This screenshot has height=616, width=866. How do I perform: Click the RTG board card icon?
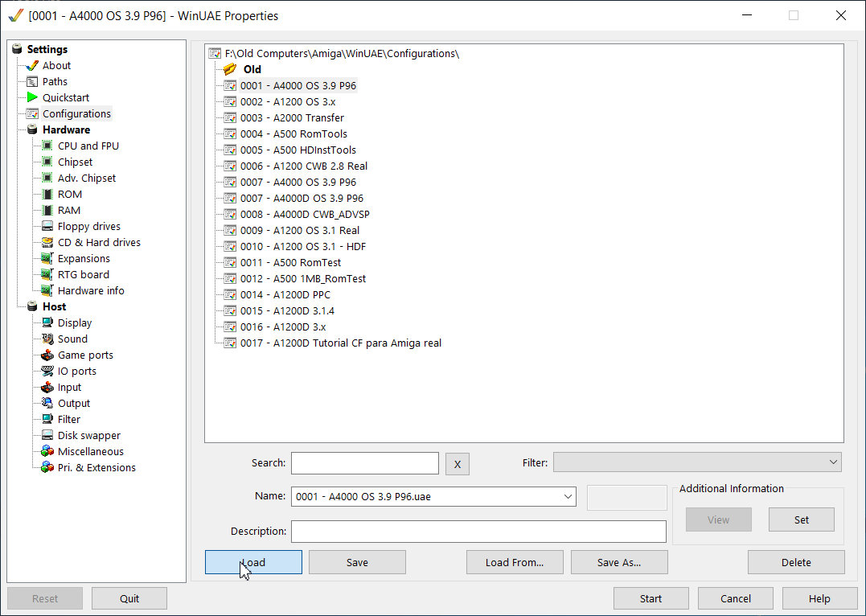coord(47,274)
